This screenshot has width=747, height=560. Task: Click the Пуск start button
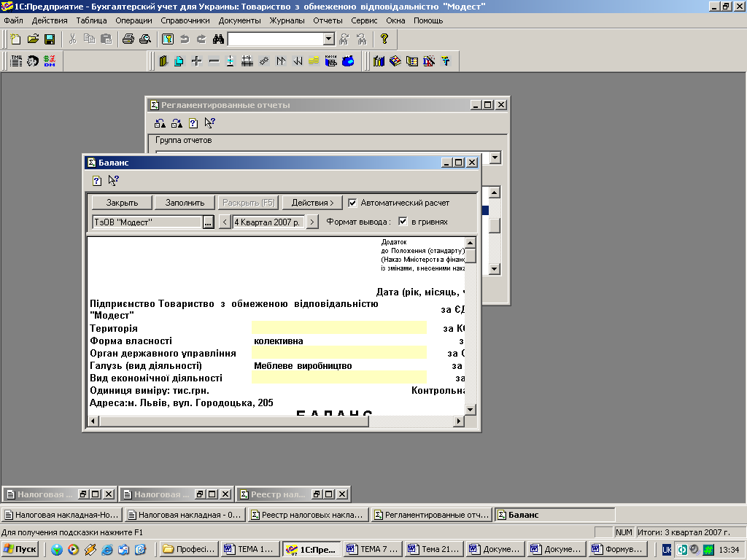pos(20,549)
